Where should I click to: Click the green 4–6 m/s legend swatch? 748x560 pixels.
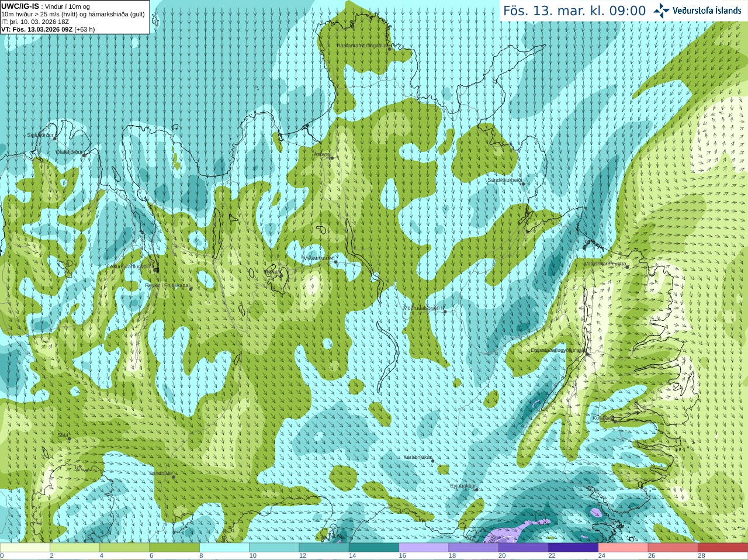coord(125,548)
